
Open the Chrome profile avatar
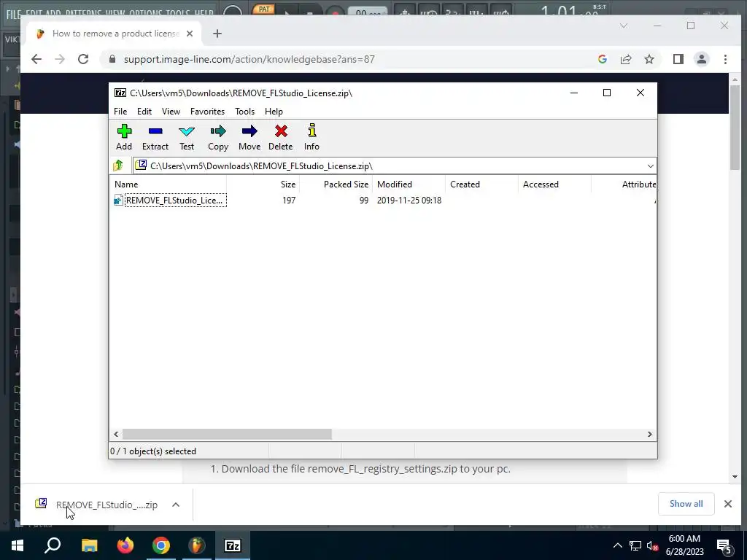tap(702, 59)
